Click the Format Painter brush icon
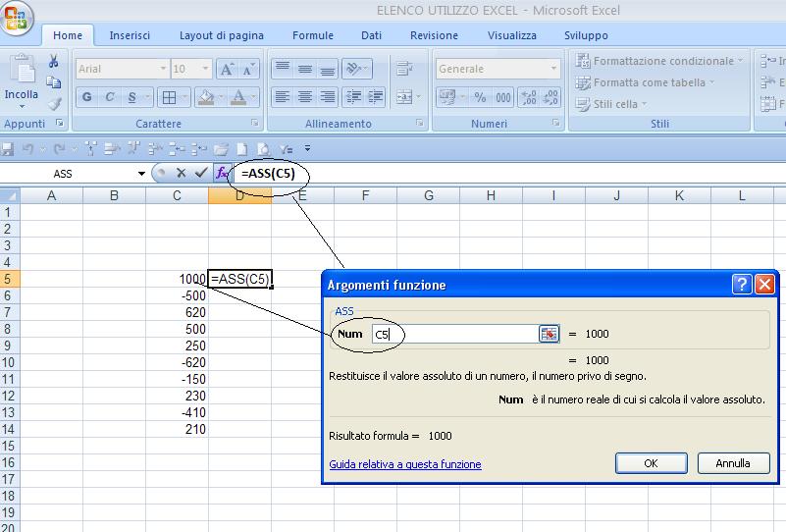The width and height of the screenshot is (786, 532). click(x=54, y=103)
